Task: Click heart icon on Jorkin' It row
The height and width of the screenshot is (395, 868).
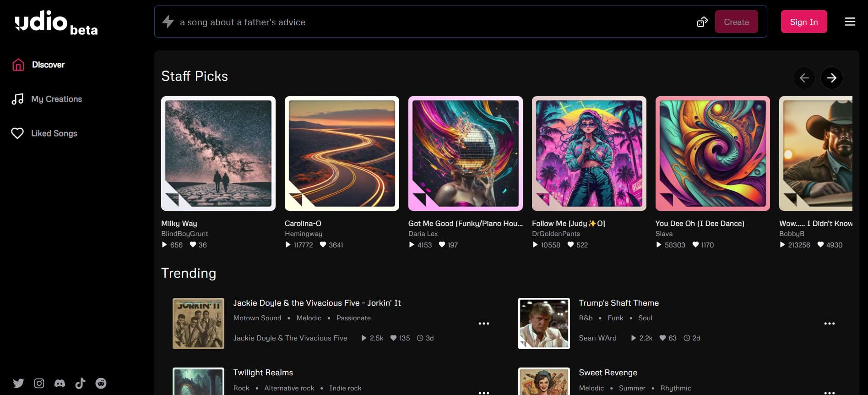Action: coord(393,338)
